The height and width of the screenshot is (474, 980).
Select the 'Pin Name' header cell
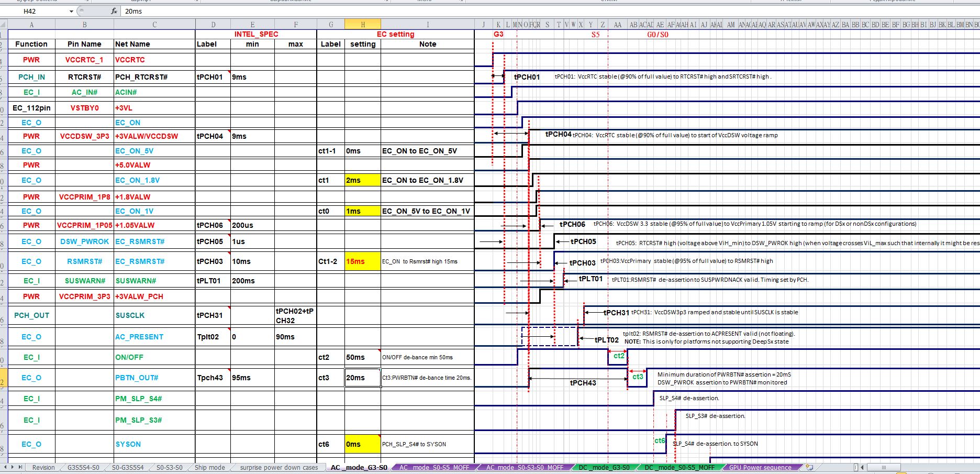tap(84, 44)
